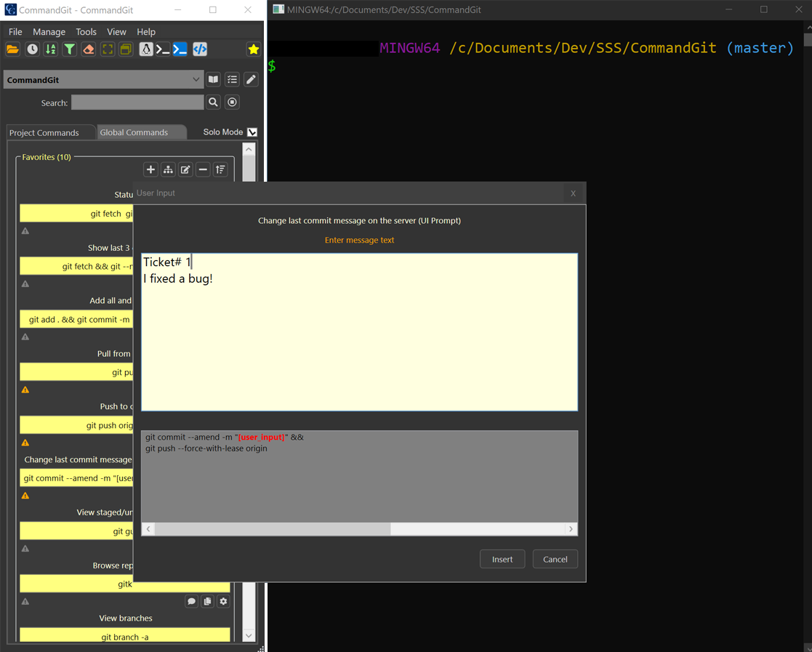Viewport: 812px width, 652px height.
Task: Click the search magnifier icon
Action: tap(213, 102)
